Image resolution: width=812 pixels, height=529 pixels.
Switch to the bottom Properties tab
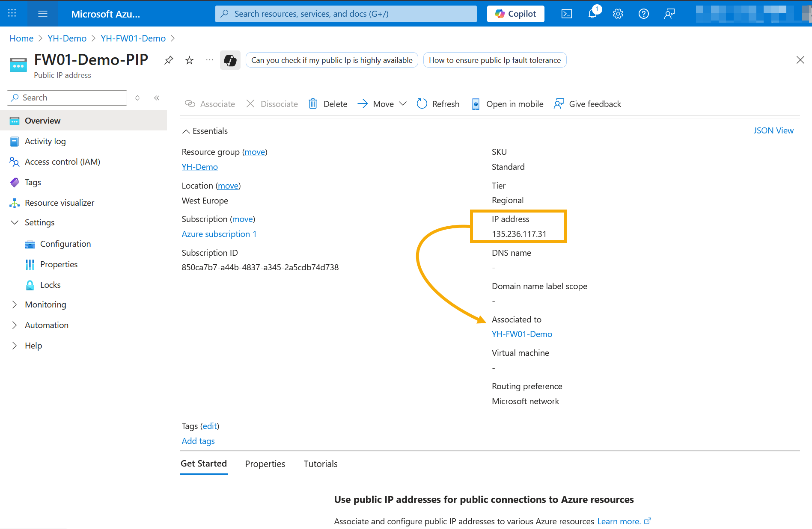tap(265, 464)
